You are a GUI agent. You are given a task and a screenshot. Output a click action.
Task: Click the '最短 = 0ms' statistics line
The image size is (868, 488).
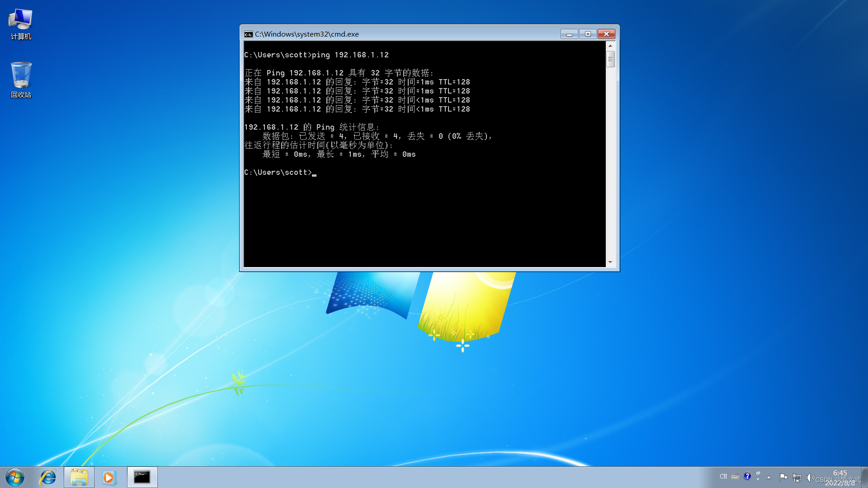(x=339, y=154)
